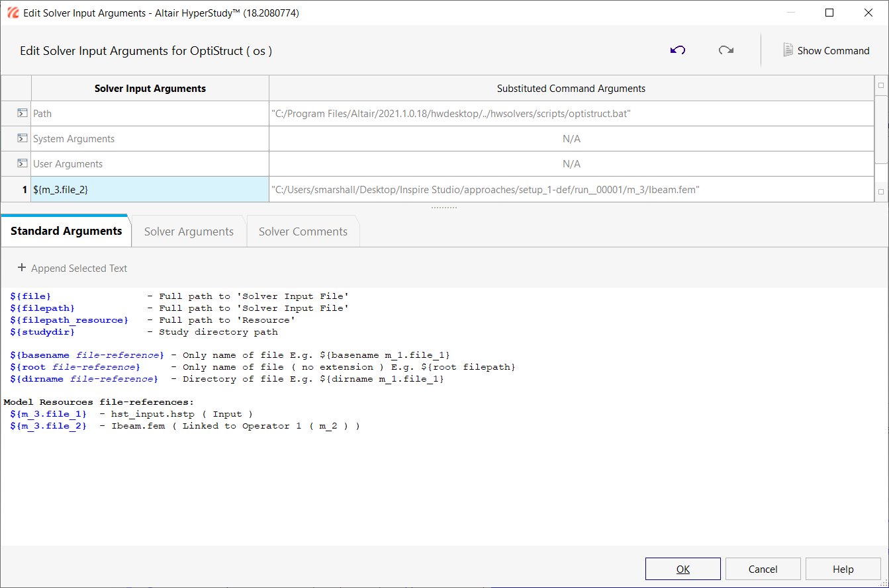Click the terminal icon beside Path row
The height and width of the screenshot is (588, 889).
(x=22, y=114)
